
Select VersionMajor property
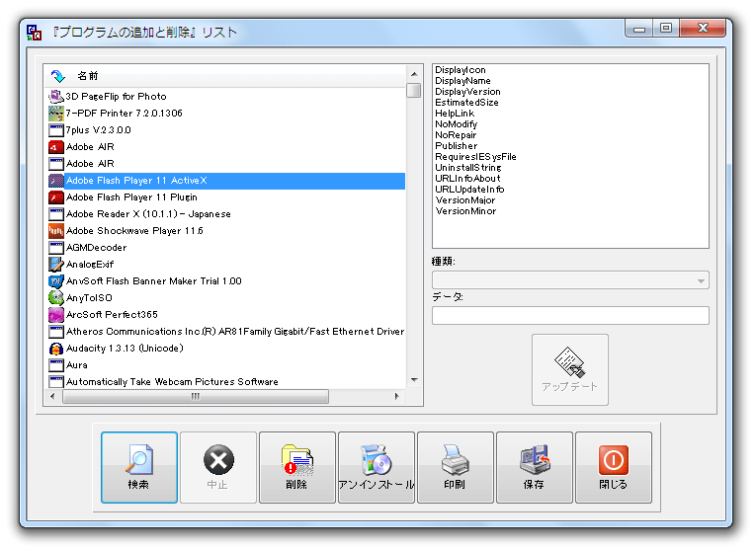465,200
